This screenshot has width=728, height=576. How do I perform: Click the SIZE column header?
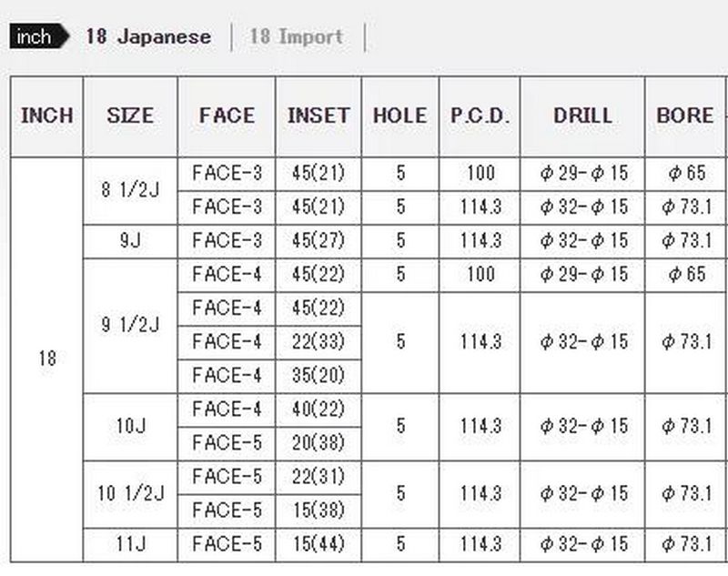point(130,116)
